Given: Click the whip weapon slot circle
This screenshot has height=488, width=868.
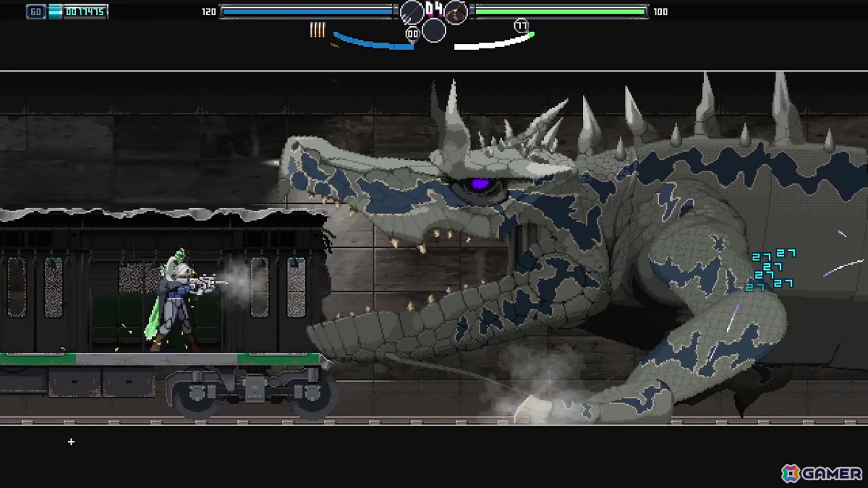Looking at the screenshot, I should coord(456,12).
